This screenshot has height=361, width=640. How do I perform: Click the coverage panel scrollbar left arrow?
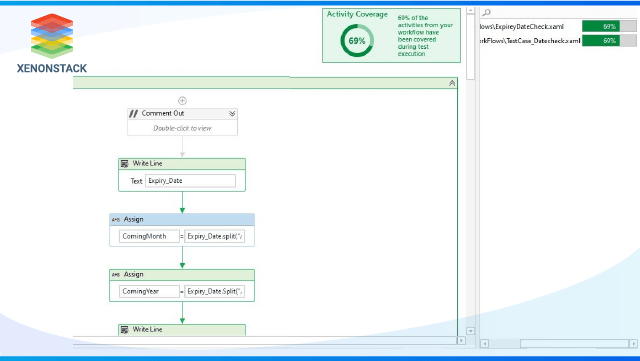click(484, 343)
